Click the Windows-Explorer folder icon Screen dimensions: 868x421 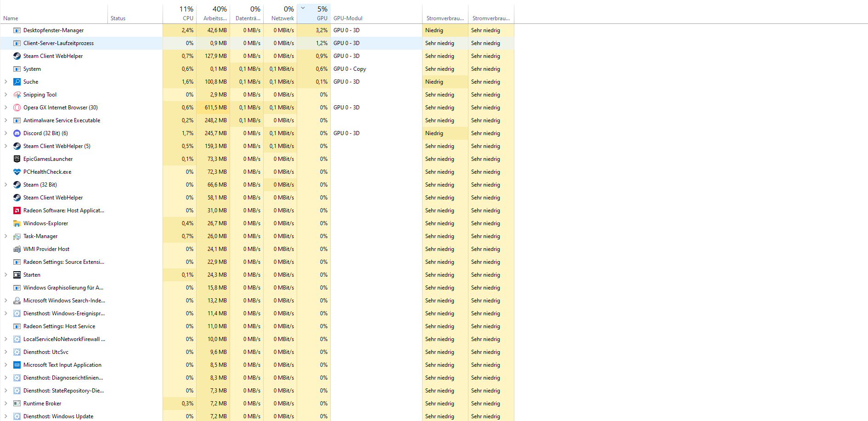tap(17, 223)
